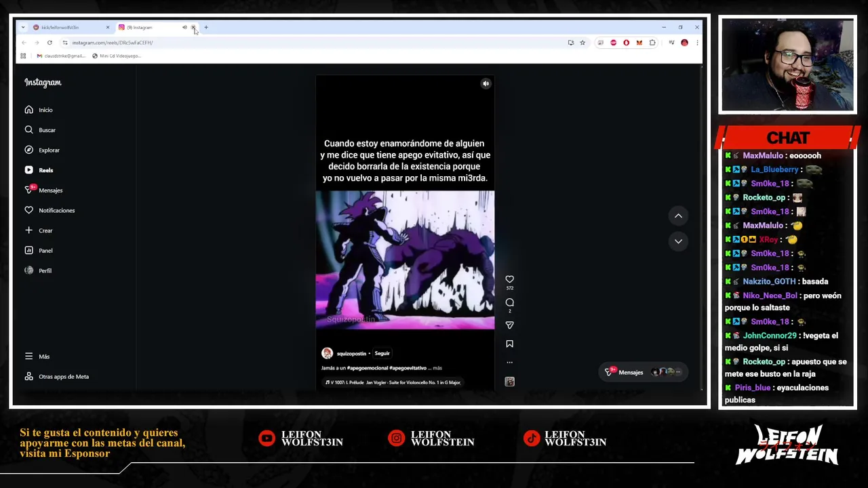Open the Buscar search panel
This screenshot has width=868, height=488.
40,129
